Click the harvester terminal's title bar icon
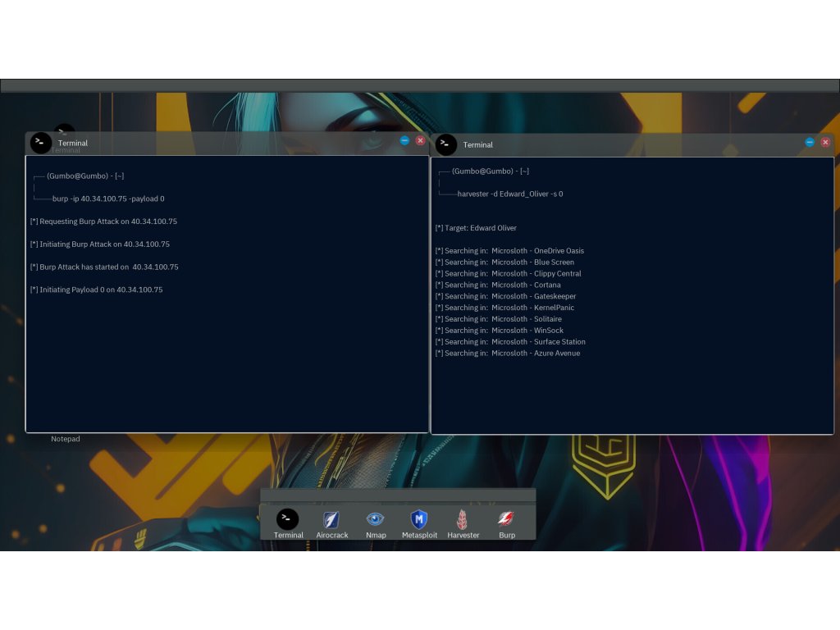The height and width of the screenshot is (630, 840). [x=446, y=144]
